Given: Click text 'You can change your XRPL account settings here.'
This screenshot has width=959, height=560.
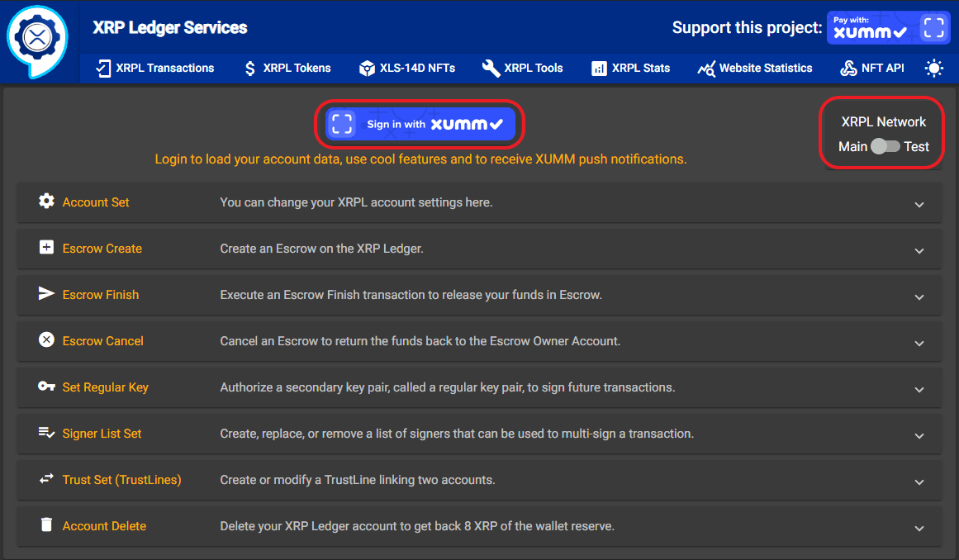Looking at the screenshot, I should (356, 202).
